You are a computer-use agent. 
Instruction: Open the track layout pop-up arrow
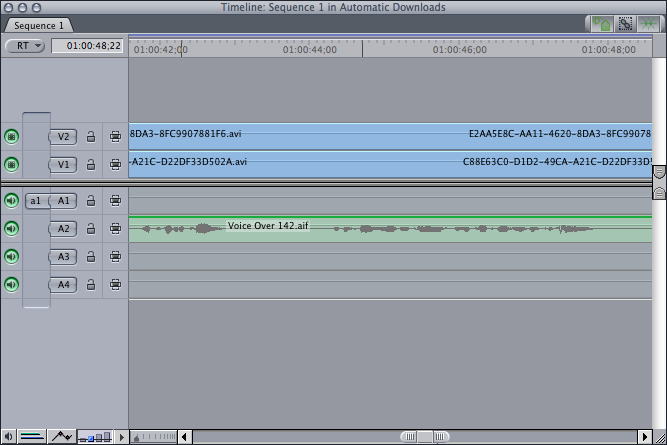121,437
